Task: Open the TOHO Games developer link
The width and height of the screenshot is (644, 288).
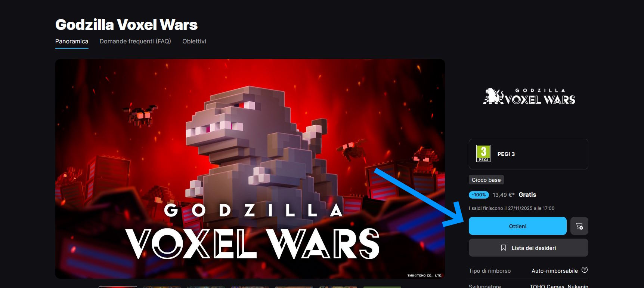Action: [x=547, y=286]
